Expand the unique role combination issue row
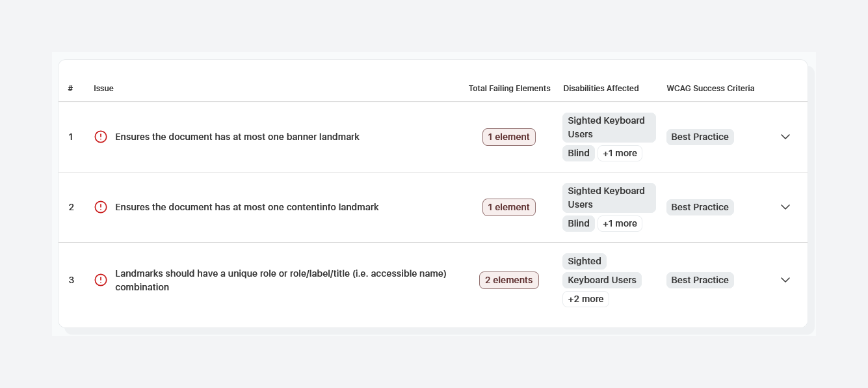The height and width of the screenshot is (388, 868). [785, 280]
